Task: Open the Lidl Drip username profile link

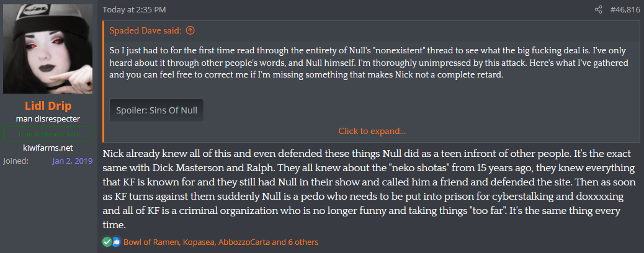Action: click(x=48, y=107)
